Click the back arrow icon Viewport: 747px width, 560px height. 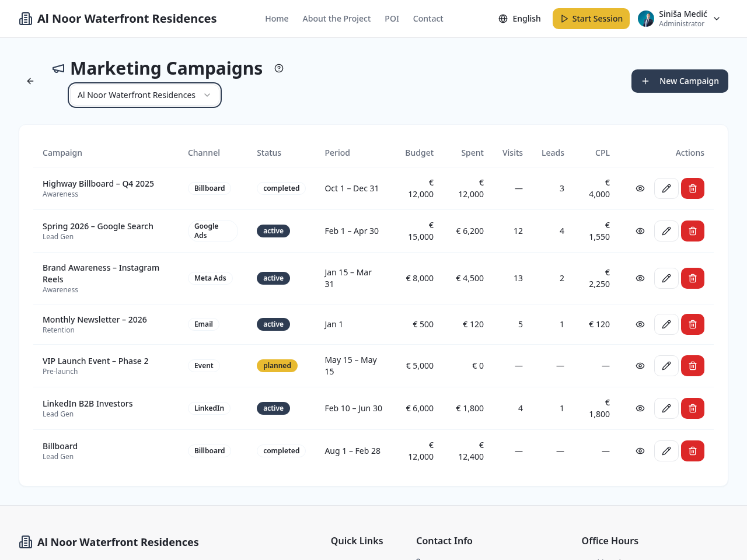coord(30,81)
